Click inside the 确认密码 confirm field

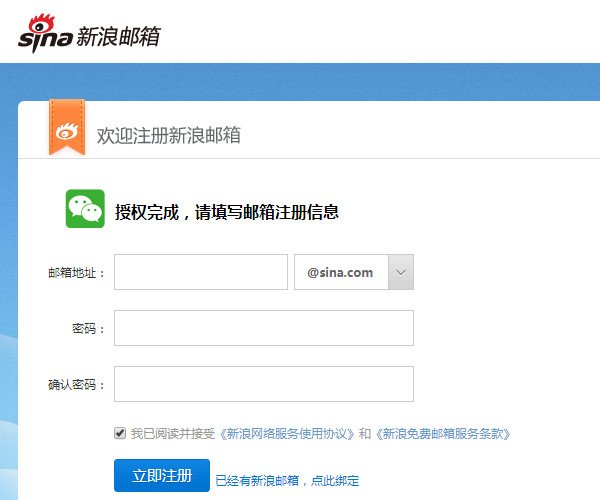coord(264,384)
